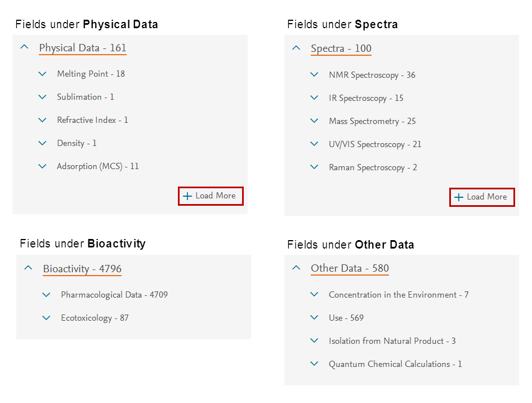Expand the Mass Spectrometry chevron
The height and width of the screenshot is (403, 532).
pos(314,121)
